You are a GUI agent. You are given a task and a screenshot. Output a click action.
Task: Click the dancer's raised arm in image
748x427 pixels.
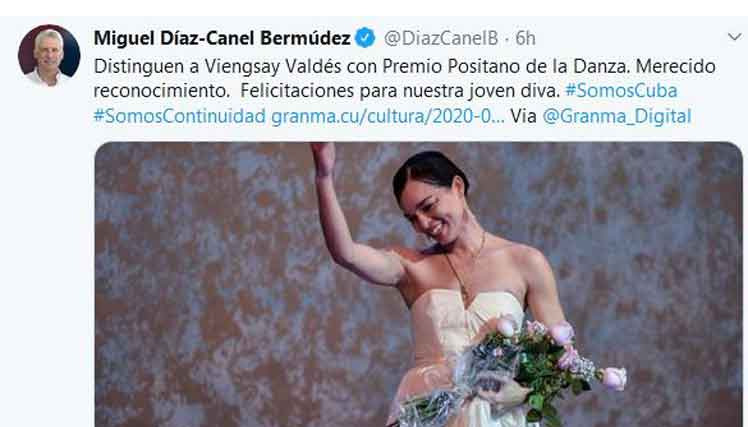point(346,219)
